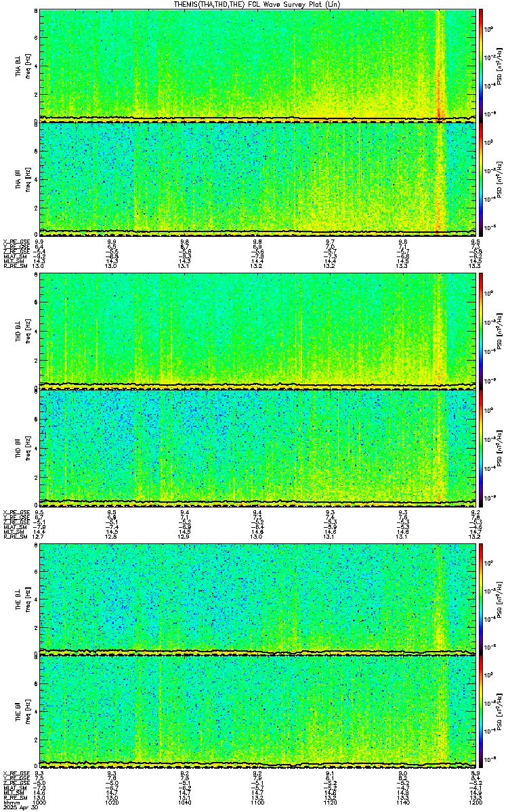This screenshot has height=812, width=508.
Task: Click PSD [nT²/Hz] label beside THD B-perpendicular color bar
Action: (x=499, y=330)
